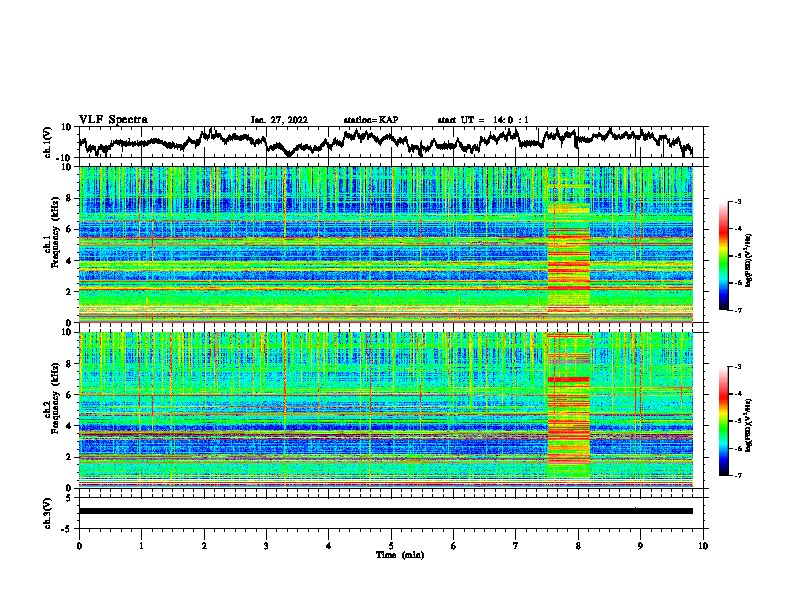Click the time axis tick label '3'
This screenshot has height=612, width=792.
click(267, 546)
